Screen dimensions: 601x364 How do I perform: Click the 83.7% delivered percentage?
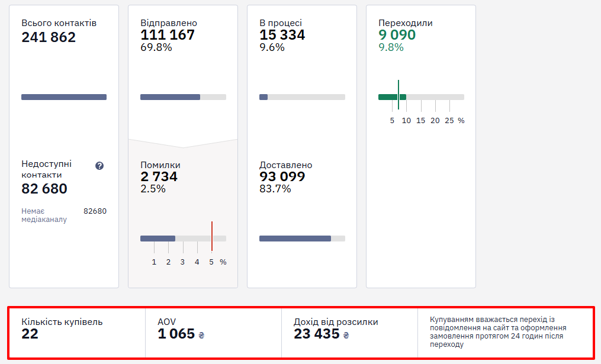point(275,189)
